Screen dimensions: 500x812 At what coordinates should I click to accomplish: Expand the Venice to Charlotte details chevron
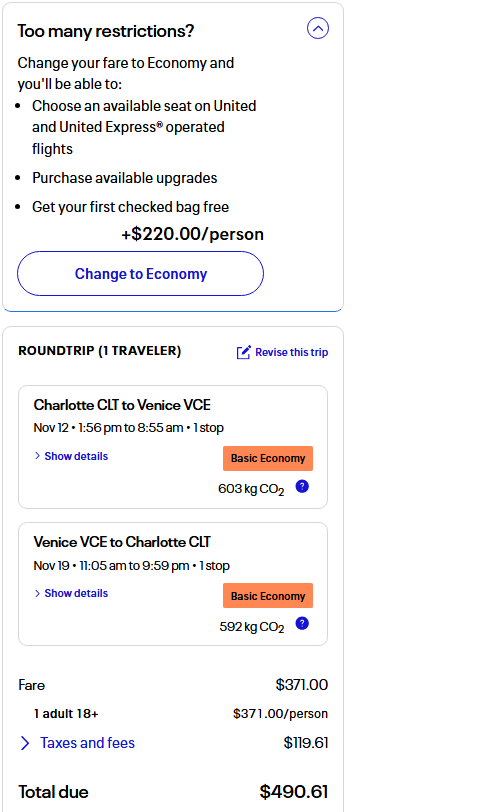(37, 593)
